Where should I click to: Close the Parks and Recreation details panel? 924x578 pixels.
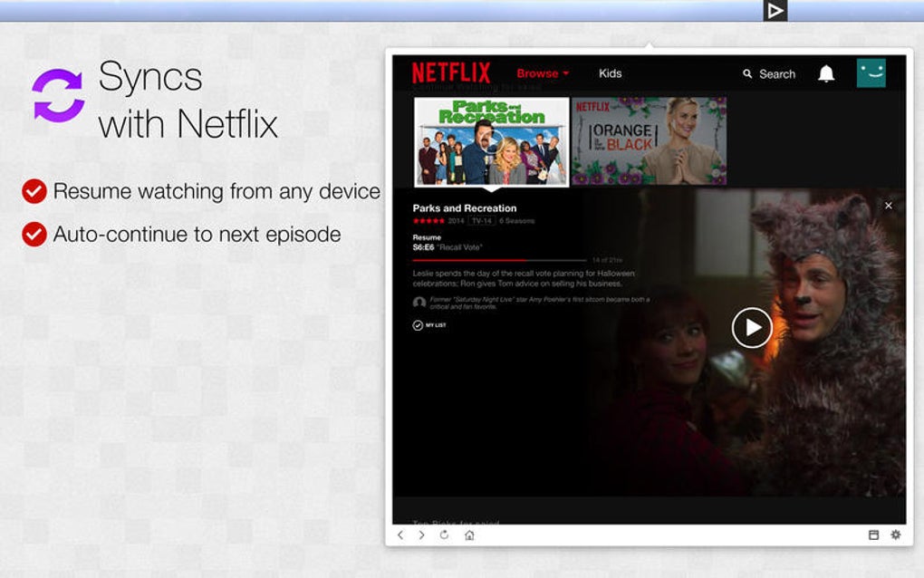tap(888, 206)
